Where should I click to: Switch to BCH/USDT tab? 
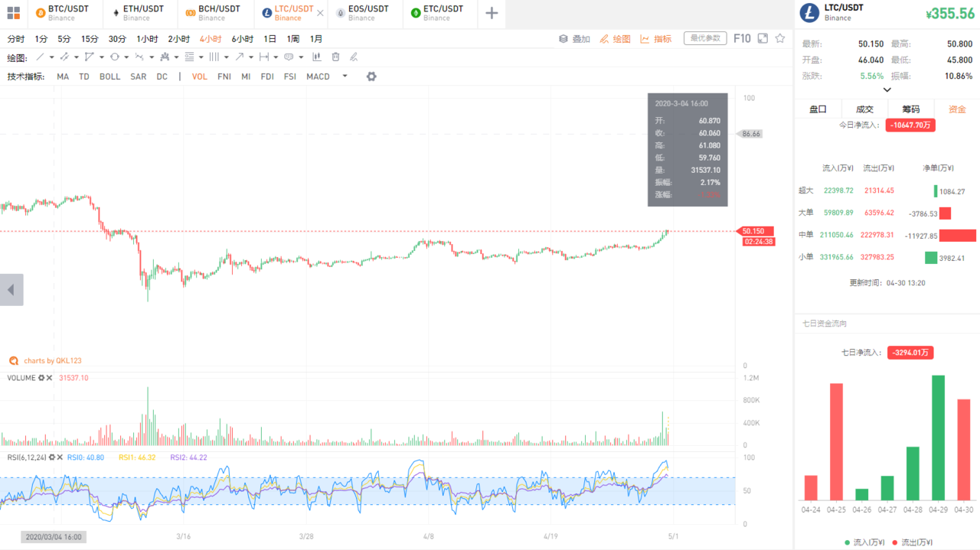click(x=217, y=13)
